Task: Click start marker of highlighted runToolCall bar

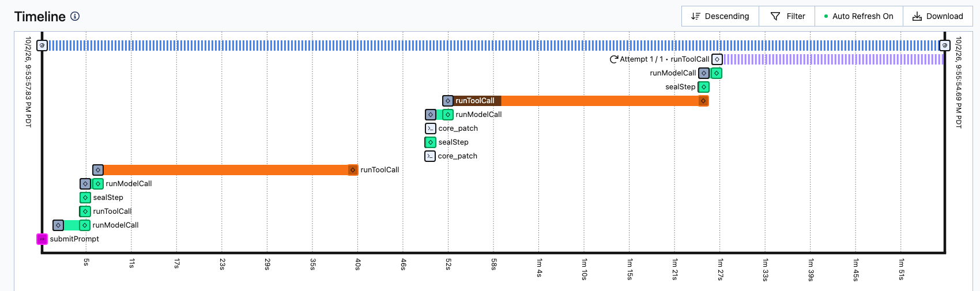Action: click(448, 101)
